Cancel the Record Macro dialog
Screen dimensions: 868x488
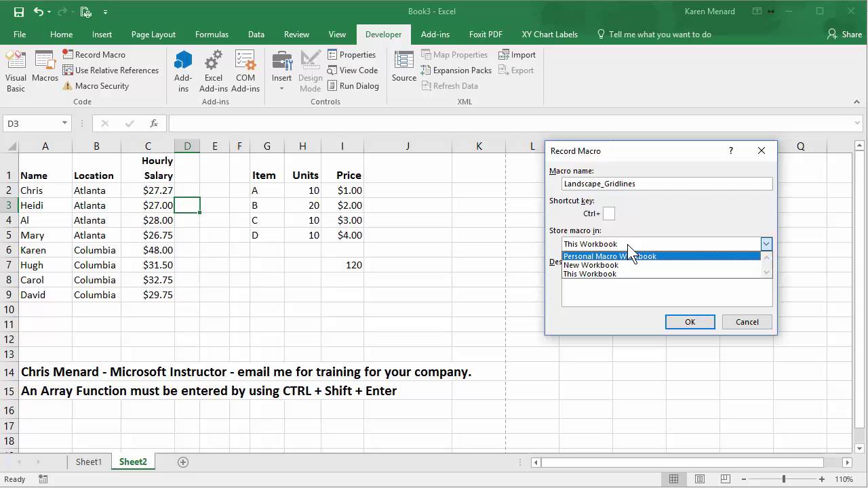(747, 322)
